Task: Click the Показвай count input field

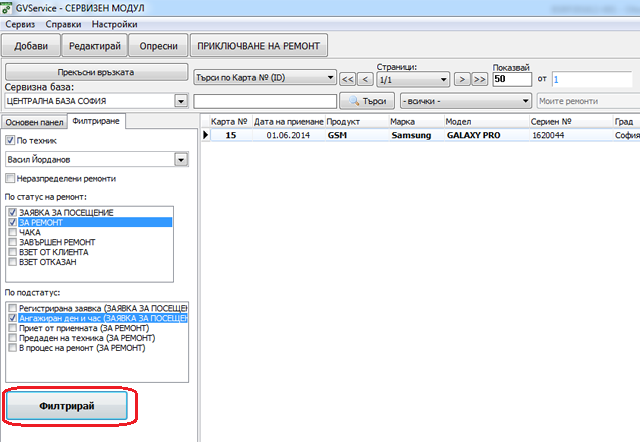Action: (x=512, y=79)
